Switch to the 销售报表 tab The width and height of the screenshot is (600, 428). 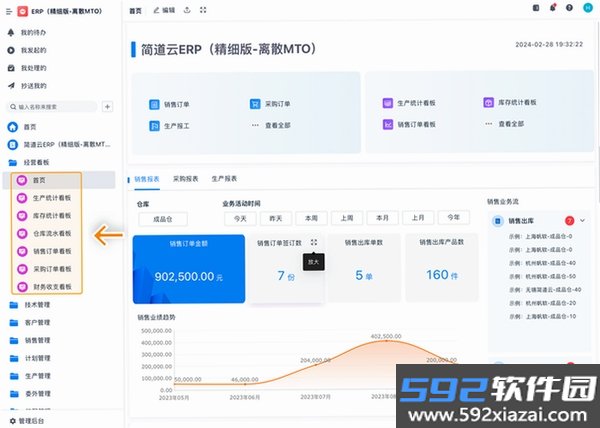click(x=147, y=179)
